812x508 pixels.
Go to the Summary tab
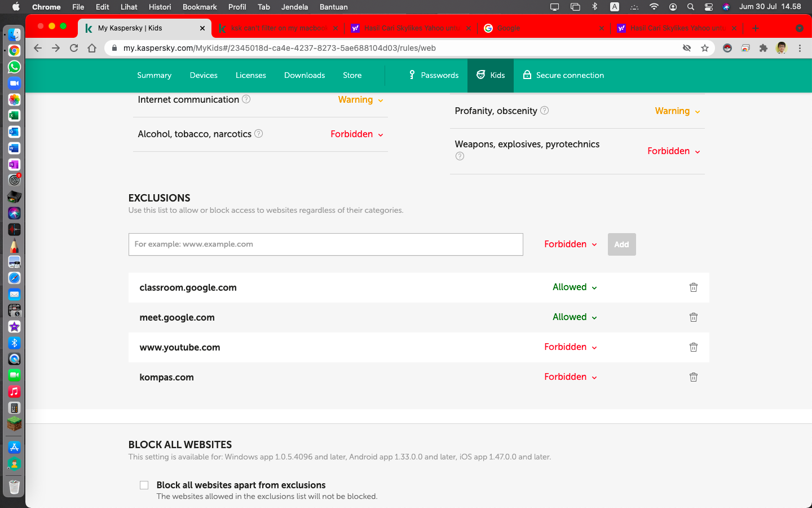[154, 75]
